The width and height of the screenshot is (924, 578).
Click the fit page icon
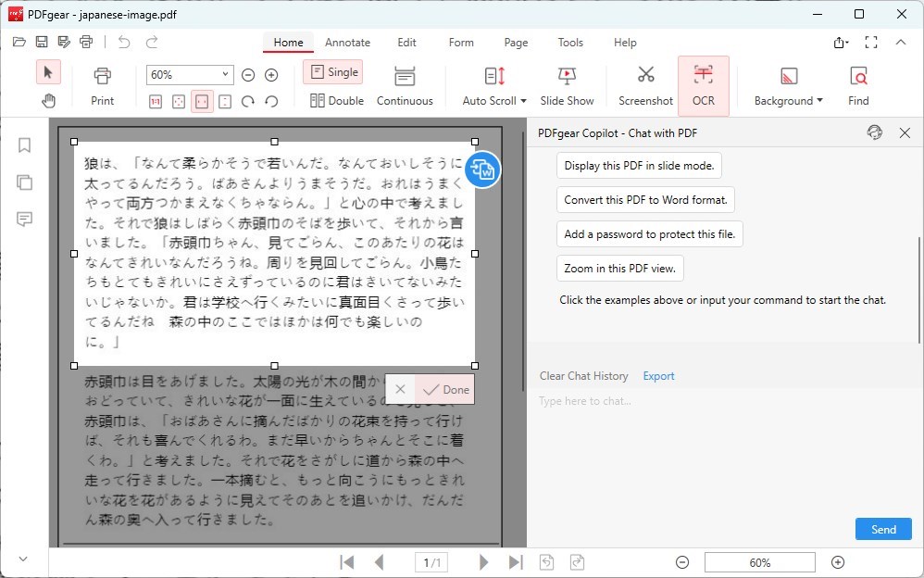[x=178, y=102]
